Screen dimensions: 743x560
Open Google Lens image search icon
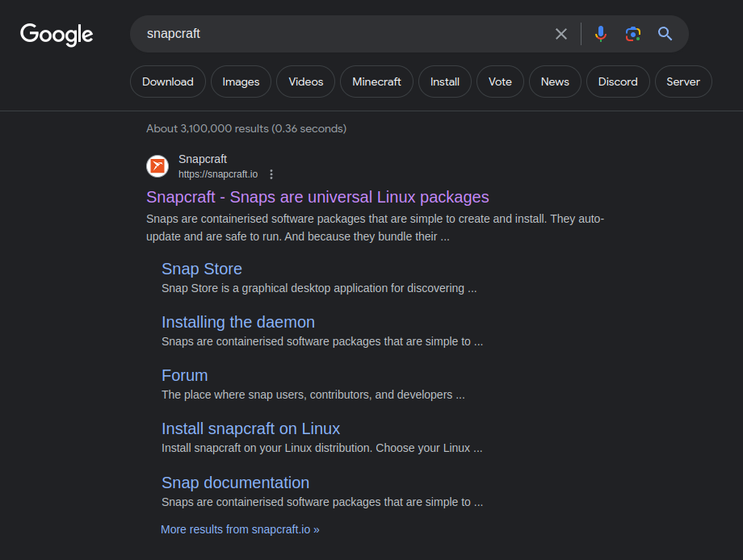pyautogui.click(x=633, y=34)
